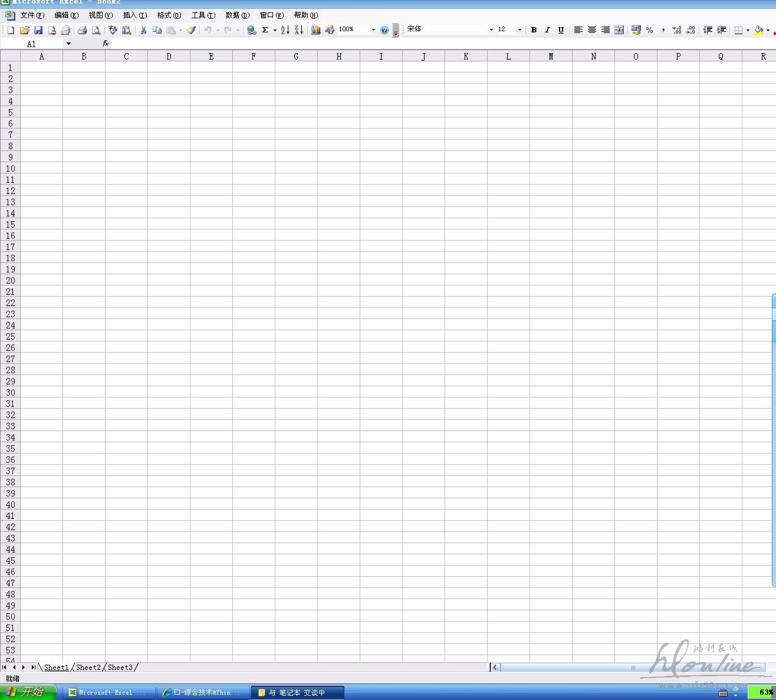Open the 编辑 (Edit) menu

click(66, 15)
